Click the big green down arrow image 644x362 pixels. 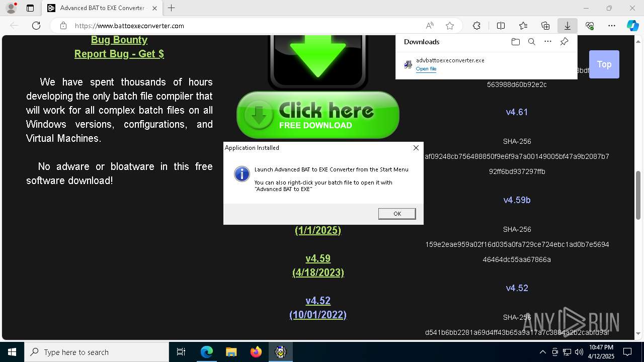pyautogui.click(x=318, y=62)
